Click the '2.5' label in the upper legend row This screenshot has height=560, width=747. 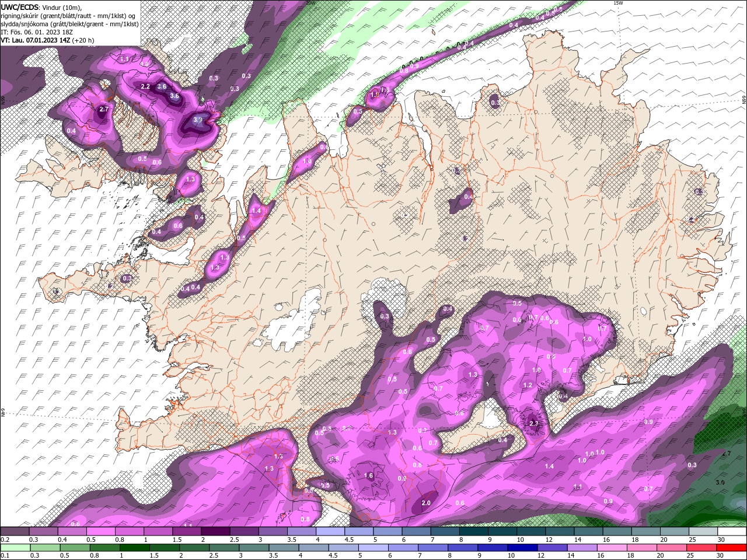pyautogui.click(x=234, y=540)
